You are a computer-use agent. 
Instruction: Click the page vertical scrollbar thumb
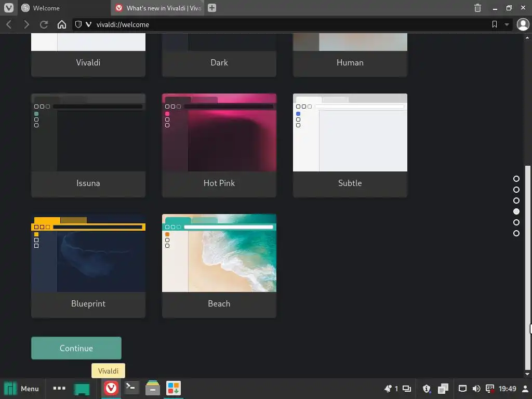tap(527, 268)
